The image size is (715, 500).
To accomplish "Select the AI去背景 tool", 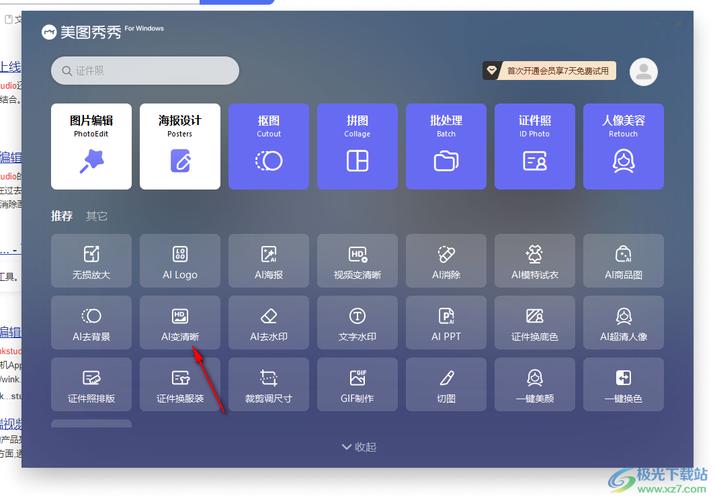I will 91,323.
